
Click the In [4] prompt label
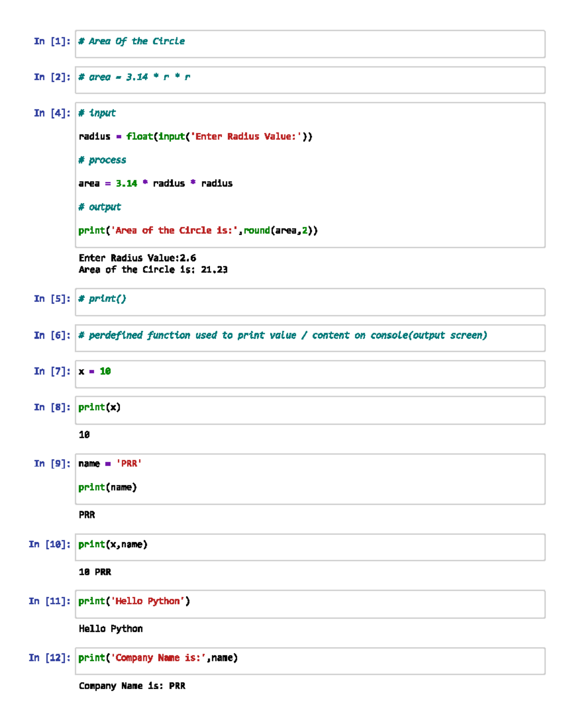coord(52,113)
